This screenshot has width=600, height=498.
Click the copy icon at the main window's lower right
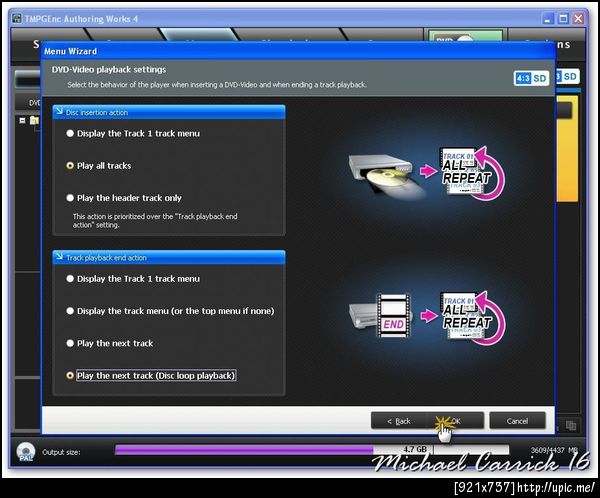point(571,426)
